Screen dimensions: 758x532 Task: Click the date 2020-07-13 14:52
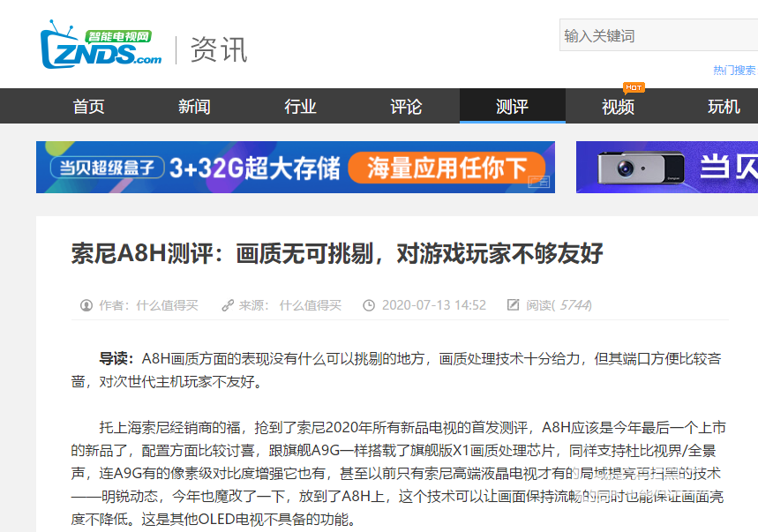click(433, 305)
